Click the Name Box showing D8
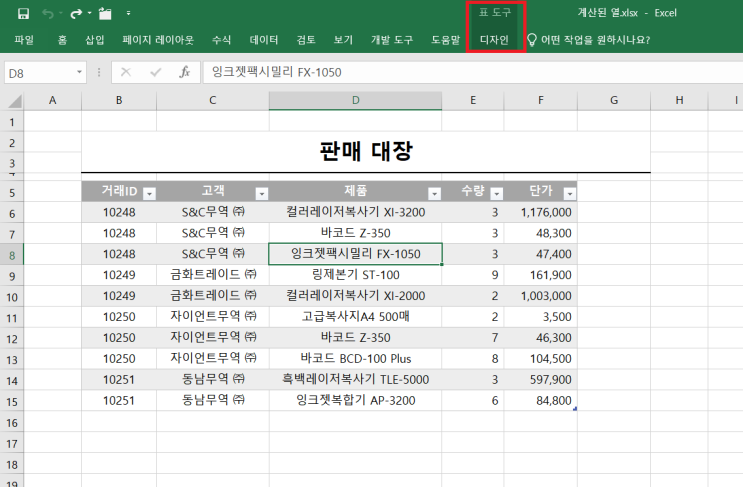Viewport: 743px width, 487px height. pos(40,73)
